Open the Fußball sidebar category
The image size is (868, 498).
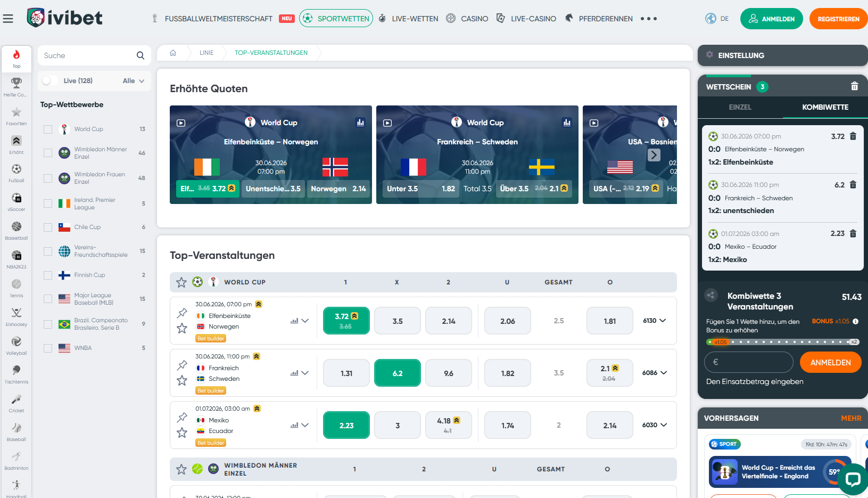(16, 173)
